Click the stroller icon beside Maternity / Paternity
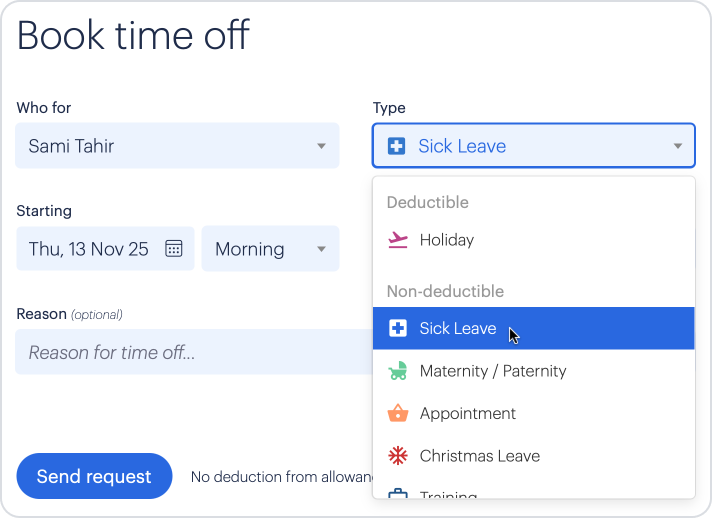 (x=397, y=371)
